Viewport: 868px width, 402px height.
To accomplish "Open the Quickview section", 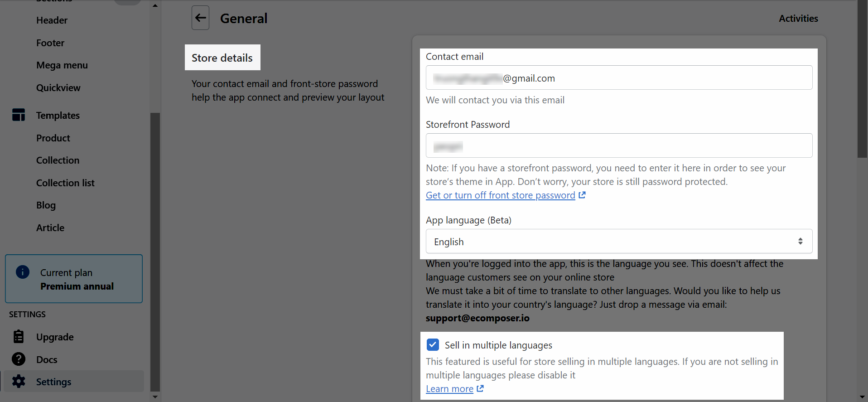I will click(58, 88).
